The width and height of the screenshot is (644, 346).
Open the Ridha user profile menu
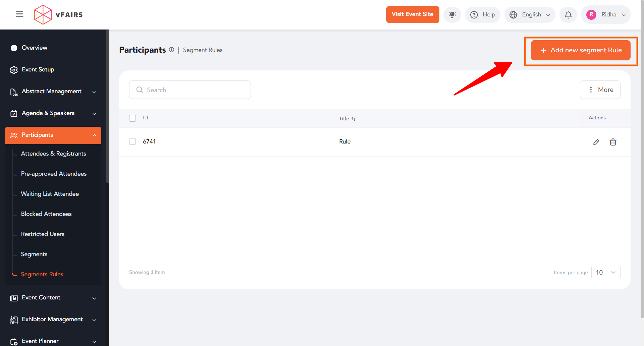(x=605, y=15)
